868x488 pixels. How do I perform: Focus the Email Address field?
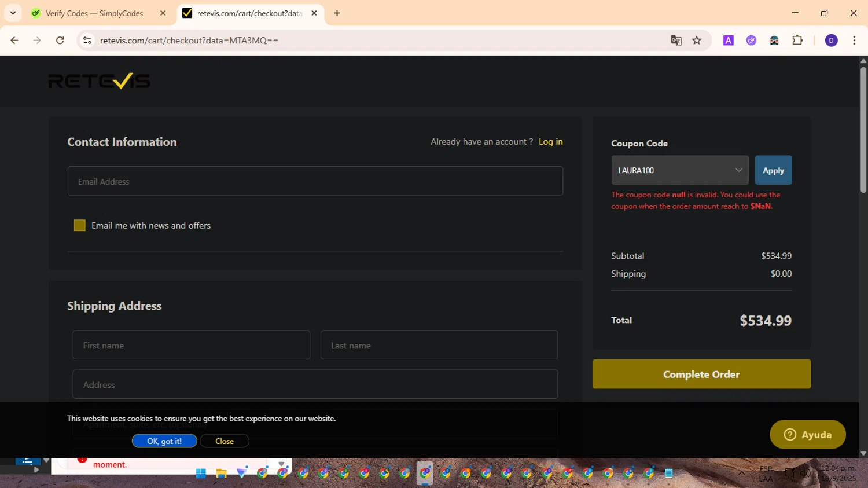pos(315,181)
